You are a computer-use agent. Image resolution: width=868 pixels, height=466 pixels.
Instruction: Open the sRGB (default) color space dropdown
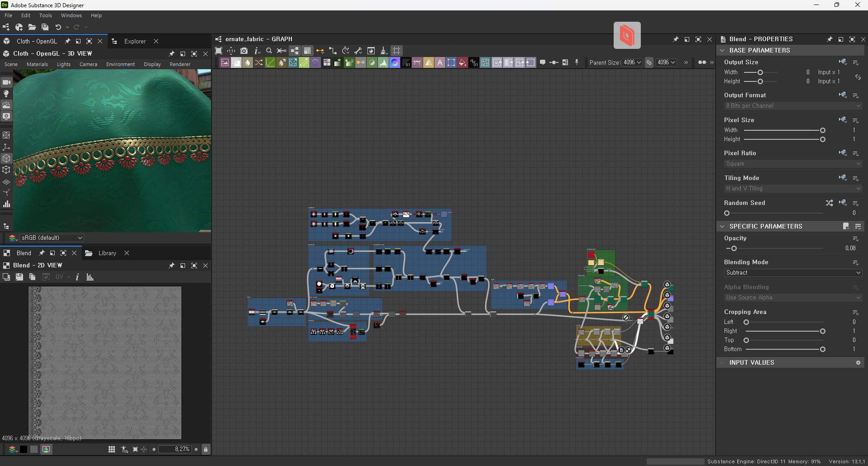(x=52, y=238)
